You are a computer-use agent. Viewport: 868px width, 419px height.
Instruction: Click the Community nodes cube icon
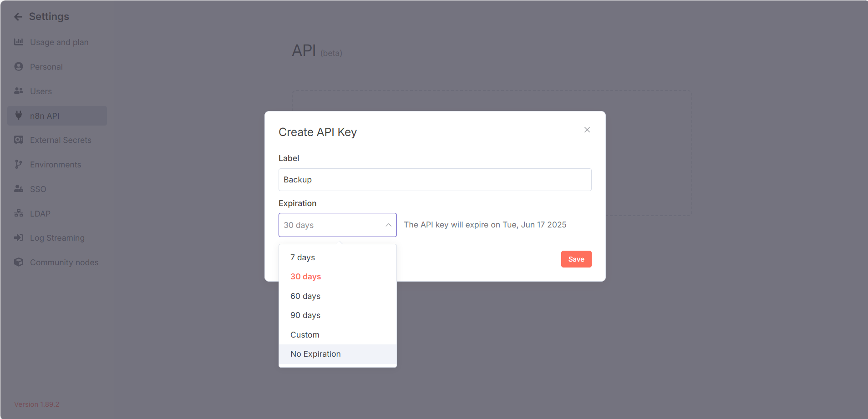[19, 262]
